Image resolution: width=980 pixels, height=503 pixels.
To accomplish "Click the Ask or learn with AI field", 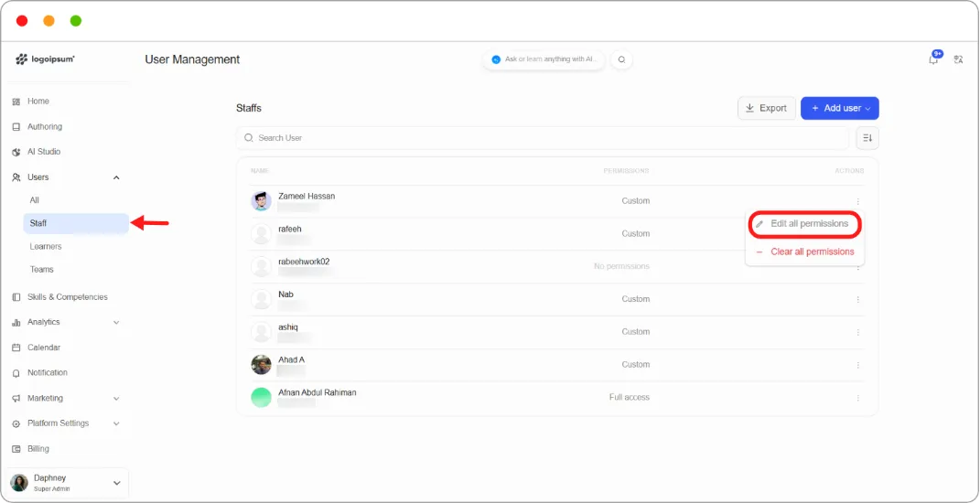I will pos(544,59).
